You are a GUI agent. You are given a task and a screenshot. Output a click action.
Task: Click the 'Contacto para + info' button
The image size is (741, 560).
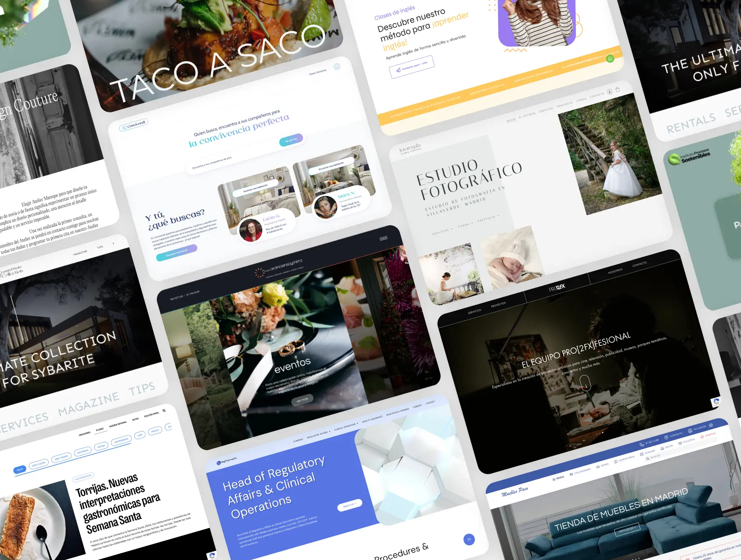click(x=412, y=67)
